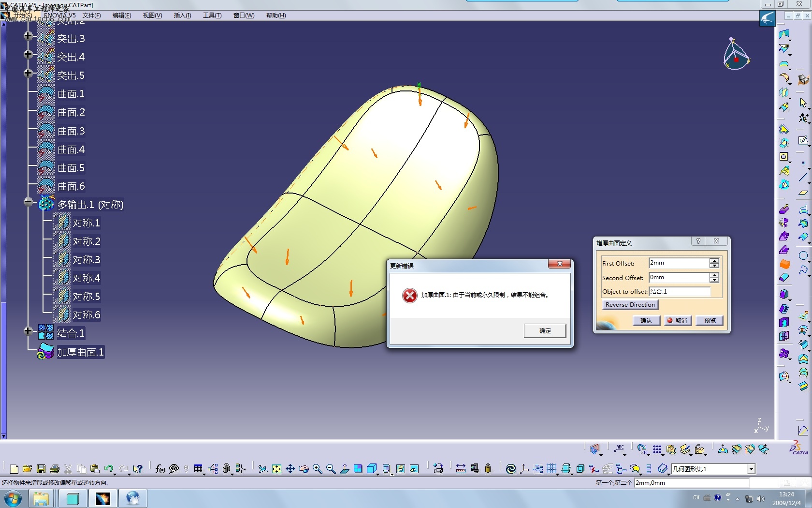The image size is (812, 508).
Task: Expand the 突出.5 tree node
Action: [x=28, y=73]
